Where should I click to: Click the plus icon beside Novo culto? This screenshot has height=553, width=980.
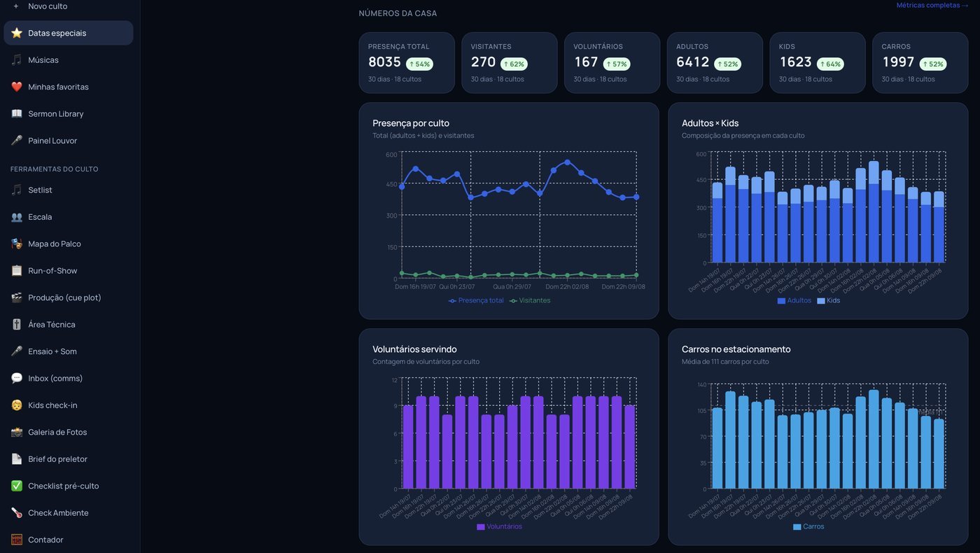click(x=16, y=6)
